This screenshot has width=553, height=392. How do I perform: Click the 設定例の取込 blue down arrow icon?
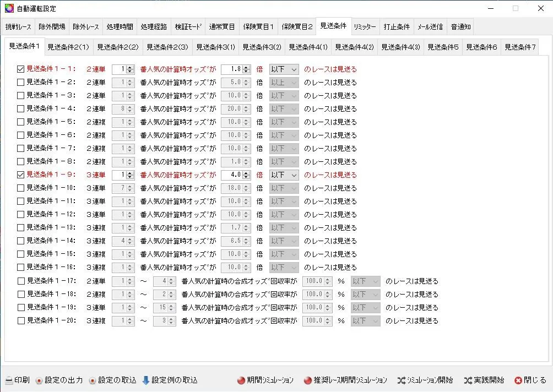[x=145, y=380]
